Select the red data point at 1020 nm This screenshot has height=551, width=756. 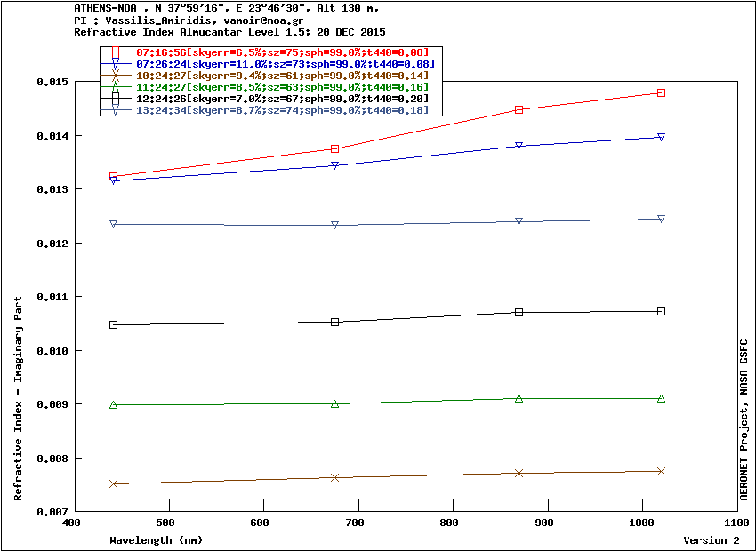(661, 93)
